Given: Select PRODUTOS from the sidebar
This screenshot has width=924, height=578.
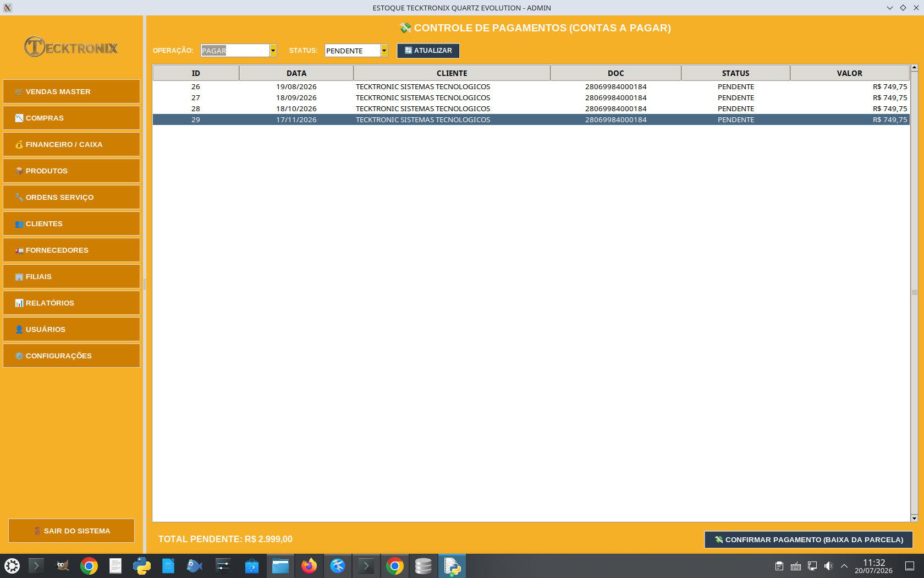Looking at the screenshot, I should (71, 171).
